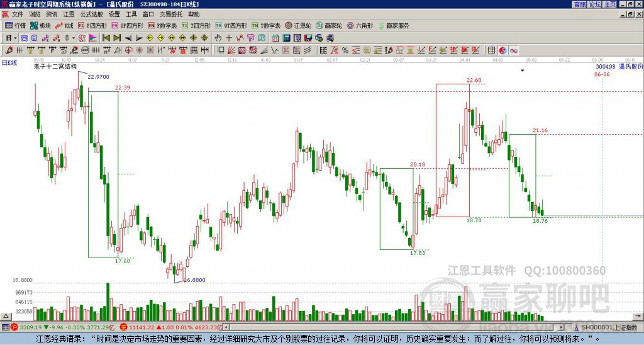This screenshot has width=644, height=345.
Task: Select the Gann fan lines tool
Action: 231,50
